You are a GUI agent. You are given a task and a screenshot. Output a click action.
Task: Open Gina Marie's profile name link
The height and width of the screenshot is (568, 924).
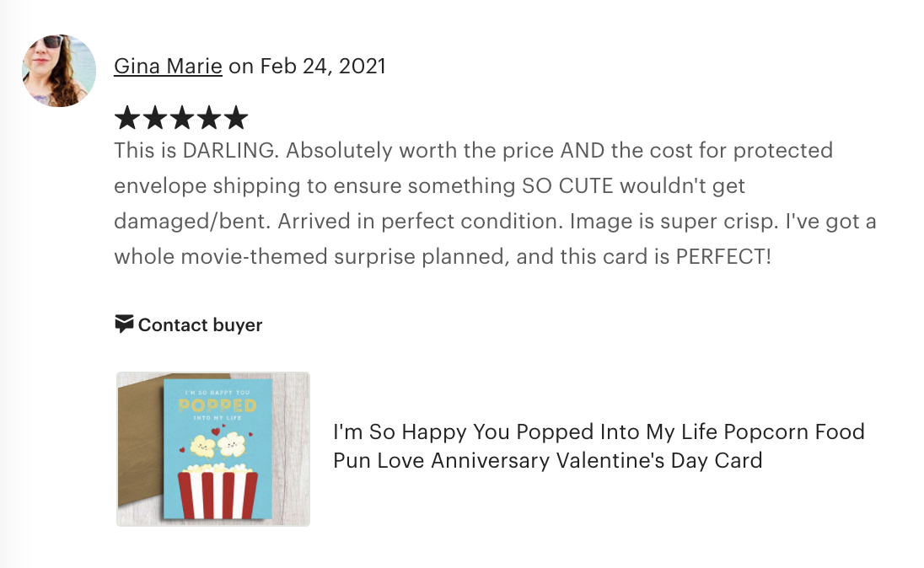pos(168,66)
